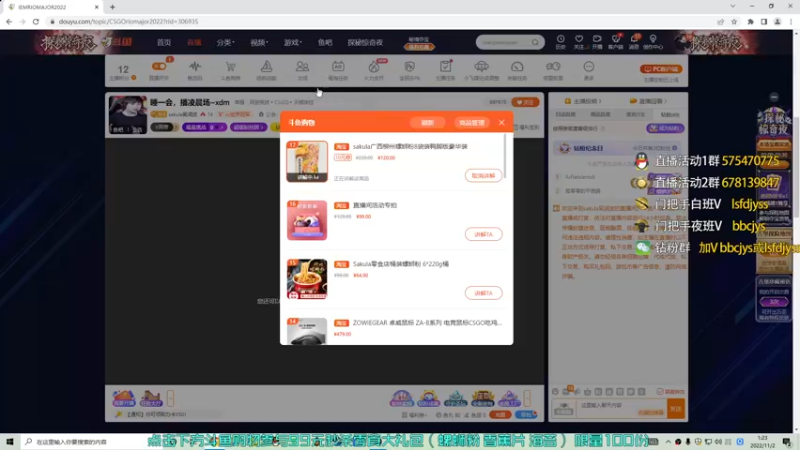Viewport: 800px width, 450px height.
Task: Expand 主播投稿 in right panel
Action: [x=583, y=101]
